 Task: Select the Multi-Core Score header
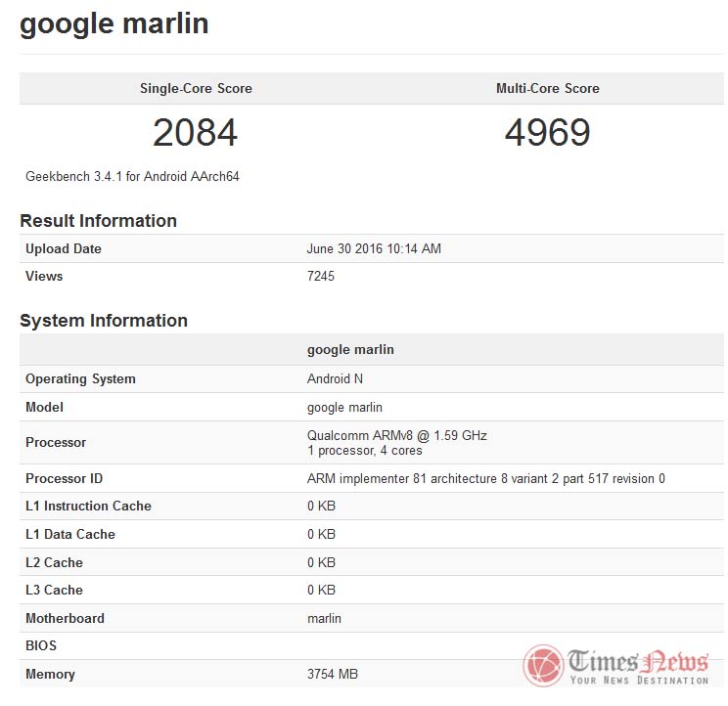click(x=547, y=88)
